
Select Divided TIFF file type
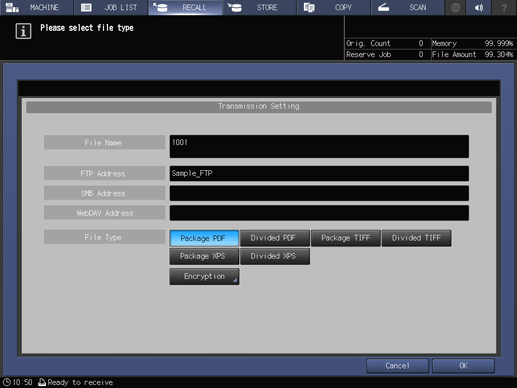coord(416,238)
